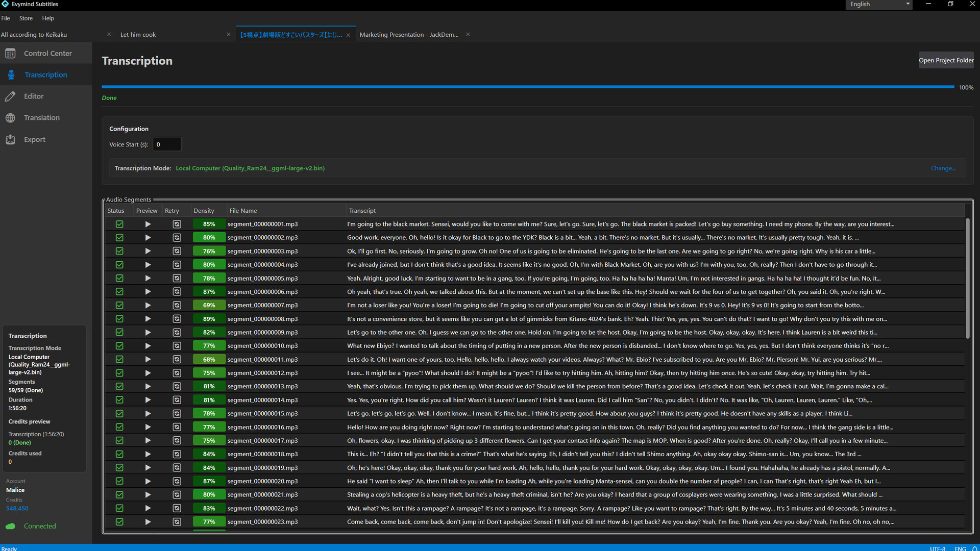Open the Control Center sidebar icon

coord(10,54)
